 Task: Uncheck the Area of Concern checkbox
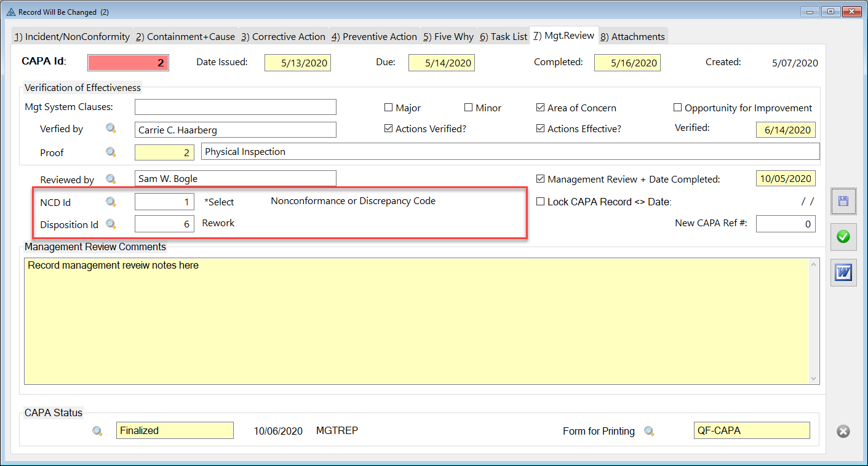pos(541,108)
